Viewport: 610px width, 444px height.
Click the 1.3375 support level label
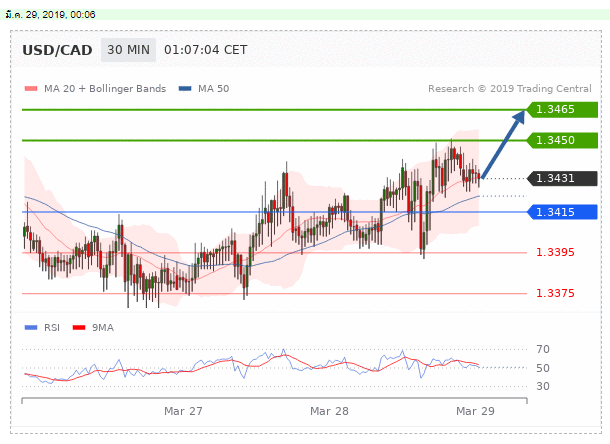[555, 293]
